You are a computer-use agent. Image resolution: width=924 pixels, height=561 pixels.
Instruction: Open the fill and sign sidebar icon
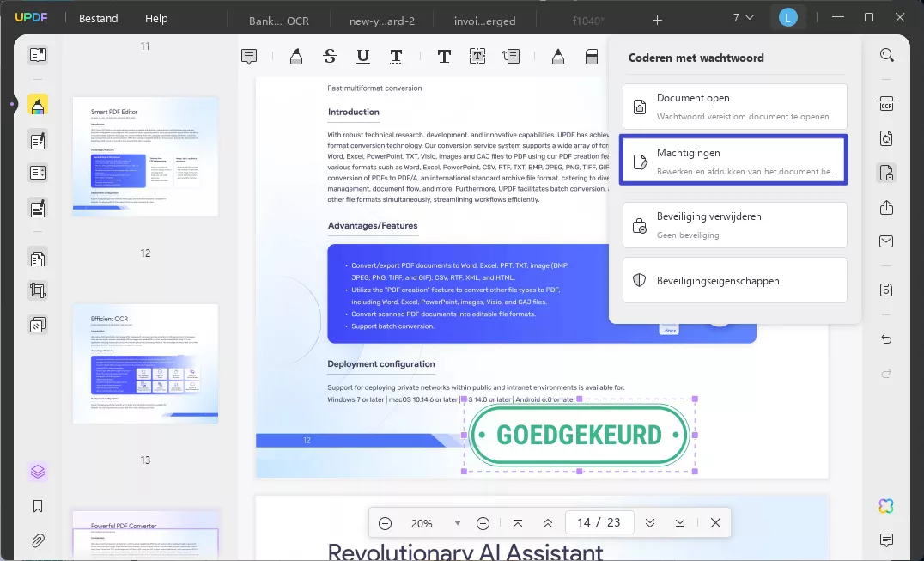pyautogui.click(x=38, y=208)
